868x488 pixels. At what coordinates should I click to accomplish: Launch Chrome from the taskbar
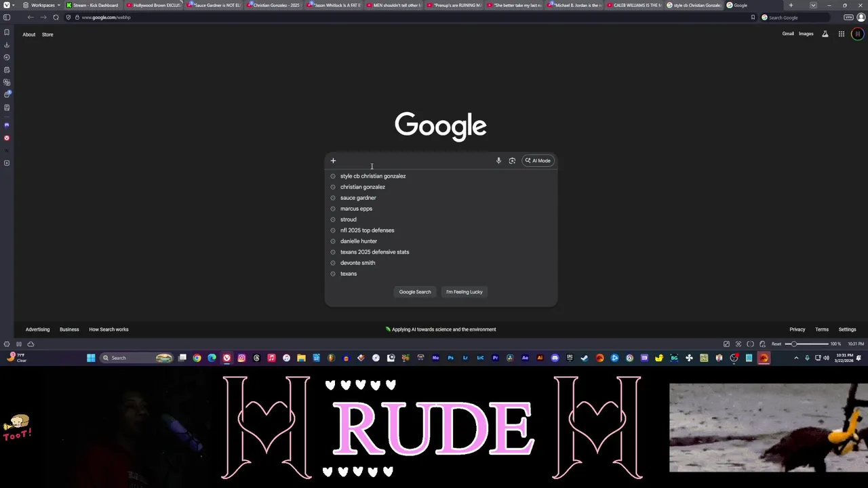point(197,358)
